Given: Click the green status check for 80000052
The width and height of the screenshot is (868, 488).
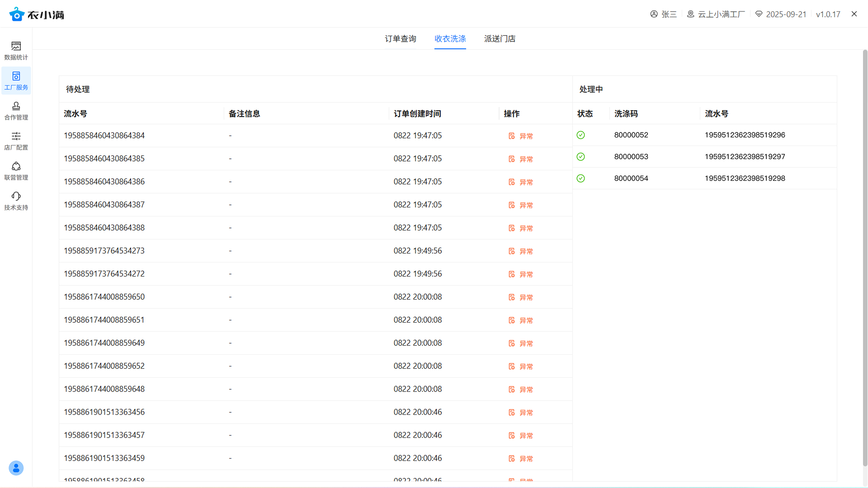Looking at the screenshot, I should point(580,135).
